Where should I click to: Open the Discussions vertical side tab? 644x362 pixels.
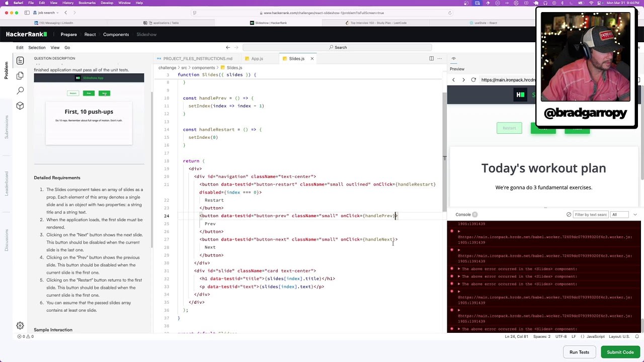point(7,240)
